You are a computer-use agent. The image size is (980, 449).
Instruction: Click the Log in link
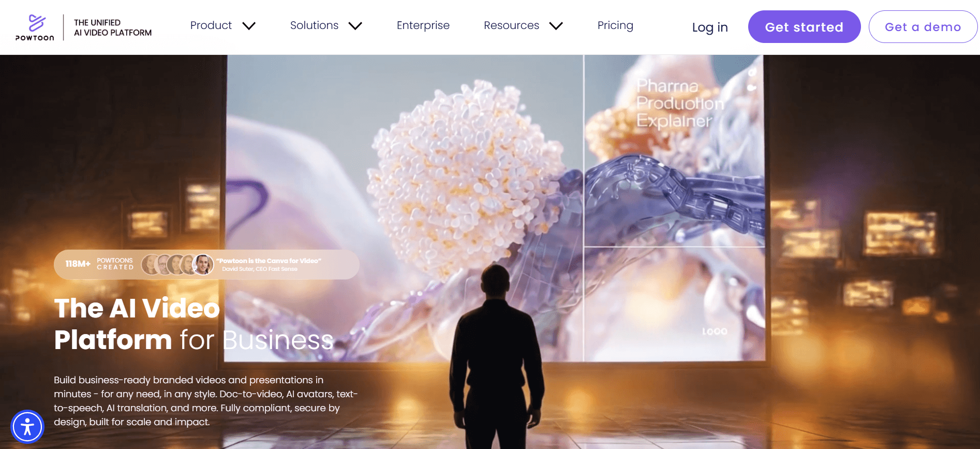click(x=710, y=27)
